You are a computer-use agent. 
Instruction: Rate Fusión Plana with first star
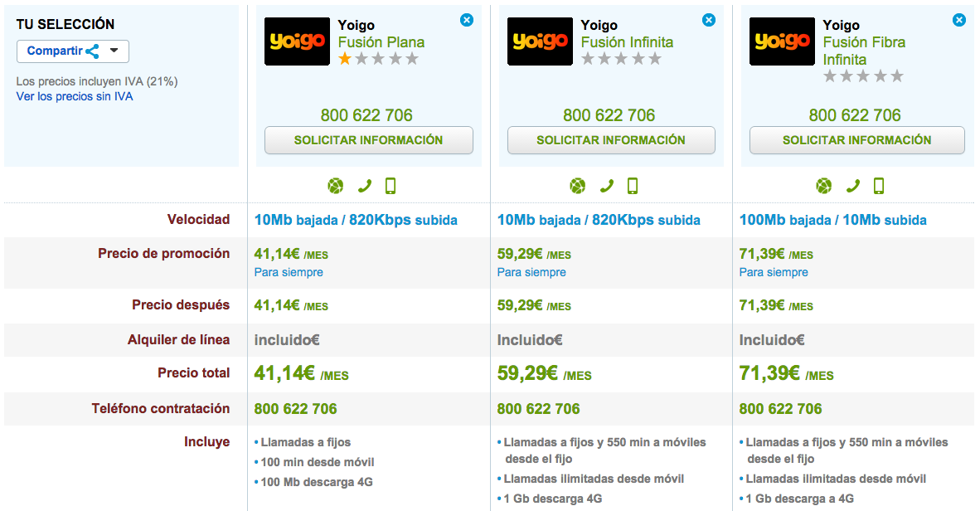344,59
